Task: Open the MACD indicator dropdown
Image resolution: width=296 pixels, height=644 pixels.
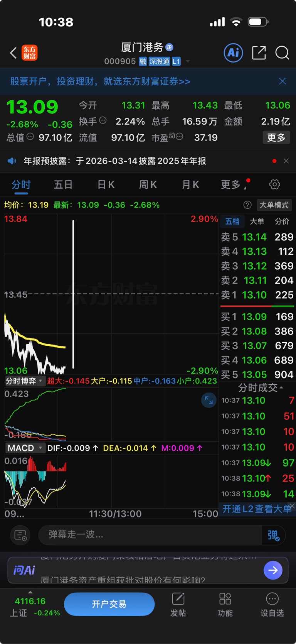Action: tap(25, 448)
